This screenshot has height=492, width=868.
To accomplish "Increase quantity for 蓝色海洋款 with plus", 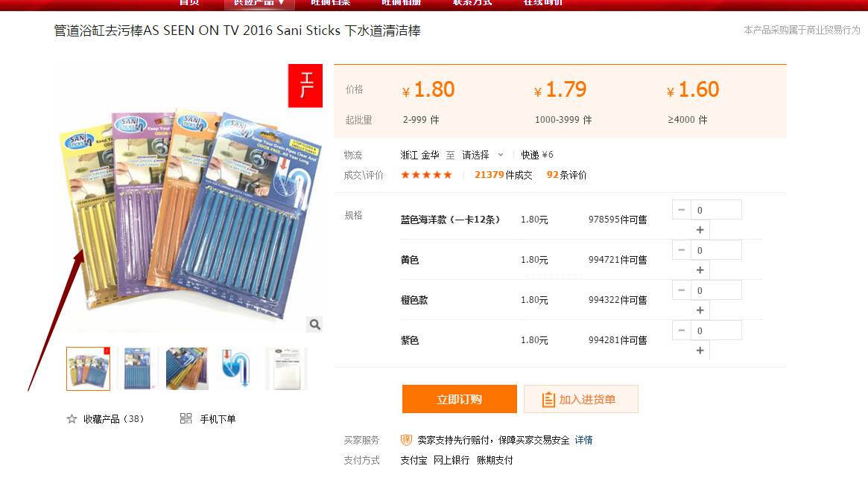I will click(x=700, y=229).
